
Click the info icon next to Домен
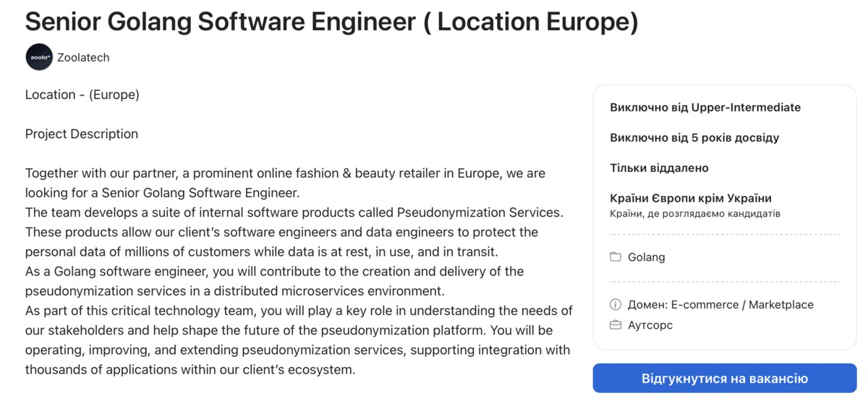[x=616, y=305]
